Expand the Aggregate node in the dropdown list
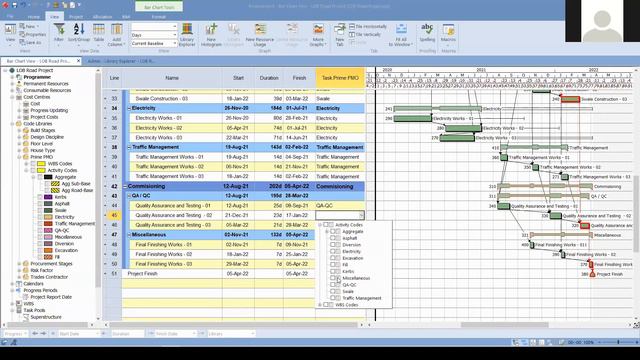Screen dimensions: 640x360 [327, 231]
